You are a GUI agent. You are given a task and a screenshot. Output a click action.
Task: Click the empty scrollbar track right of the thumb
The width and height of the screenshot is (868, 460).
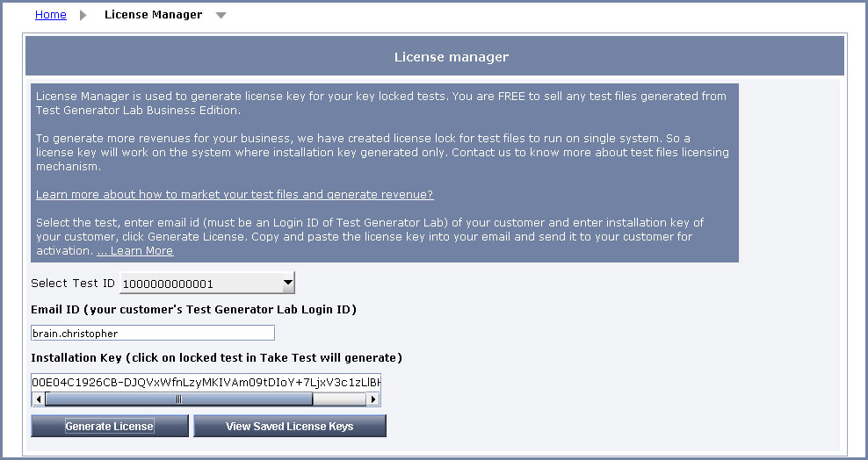pyautogui.click(x=339, y=399)
